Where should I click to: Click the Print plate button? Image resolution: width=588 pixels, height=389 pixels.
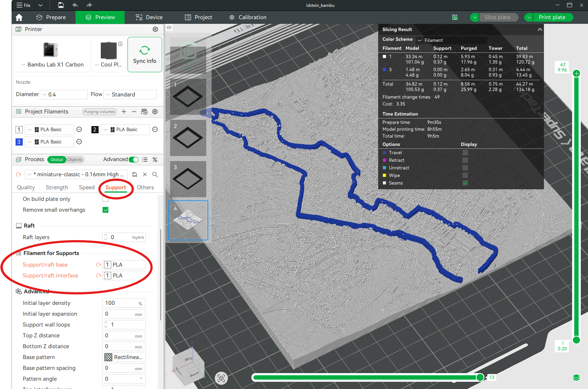tap(552, 17)
